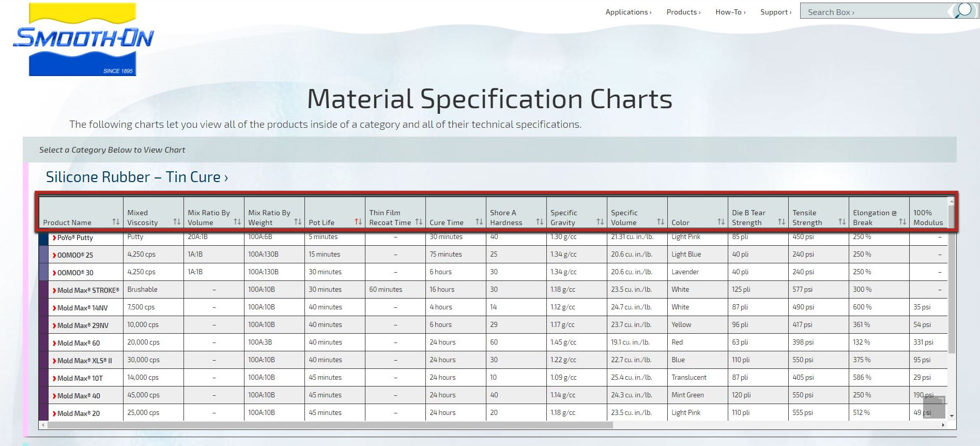Image resolution: width=980 pixels, height=446 pixels.
Task: Sort by Elongation @ Break arrows
Action: pos(902,221)
